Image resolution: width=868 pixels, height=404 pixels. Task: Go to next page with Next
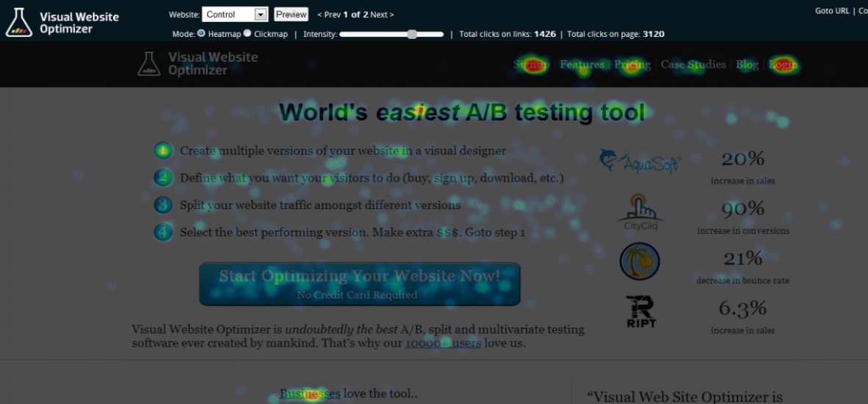pos(383,15)
